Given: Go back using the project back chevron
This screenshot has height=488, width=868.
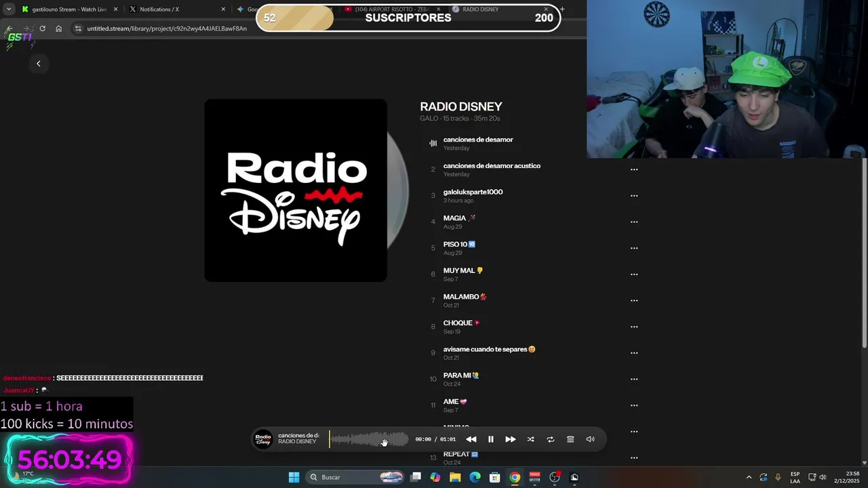Looking at the screenshot, I should pyautogui.click(x=39, y=63).
